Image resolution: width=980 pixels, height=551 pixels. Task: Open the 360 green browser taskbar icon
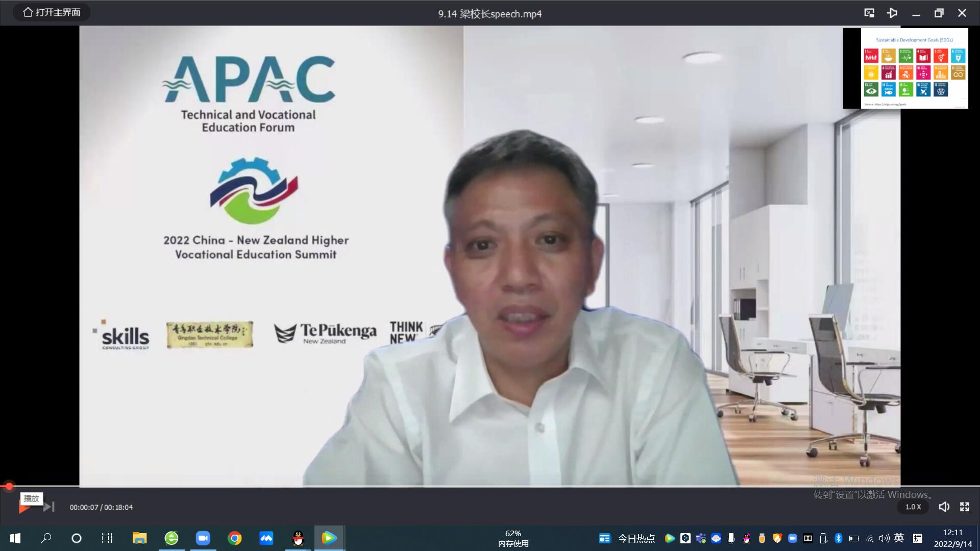pyautogui.click(x=171, y=538)
